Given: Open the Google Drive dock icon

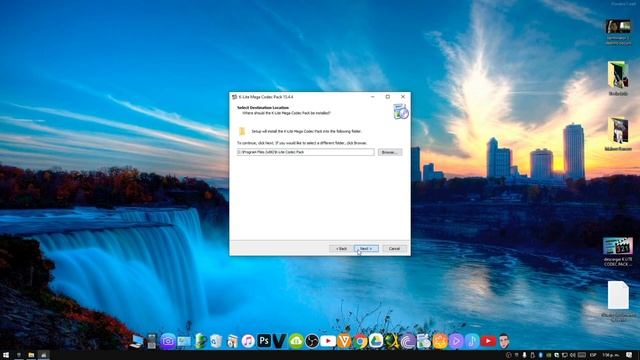Looking at the screenshot, I should pos(376,341).
